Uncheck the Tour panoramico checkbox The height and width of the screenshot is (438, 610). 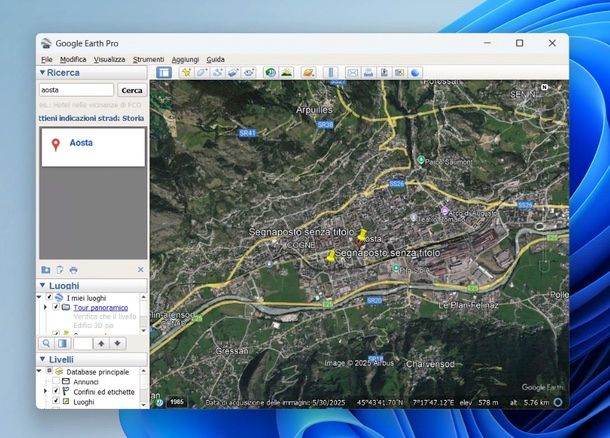(x=56, y=307)
